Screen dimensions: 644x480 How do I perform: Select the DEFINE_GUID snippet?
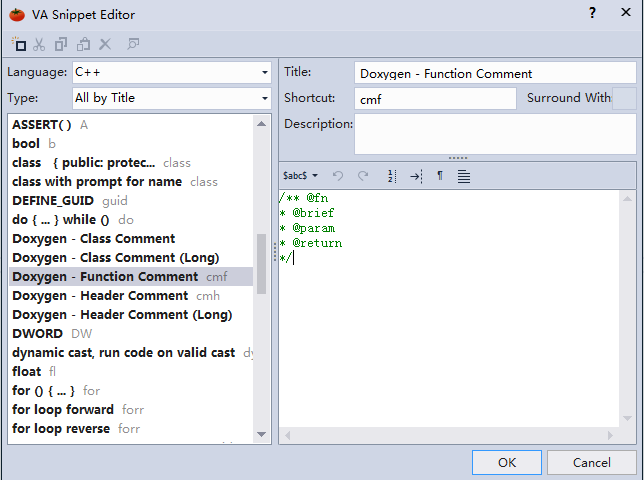pyautogui.click(x=131, y=200)
